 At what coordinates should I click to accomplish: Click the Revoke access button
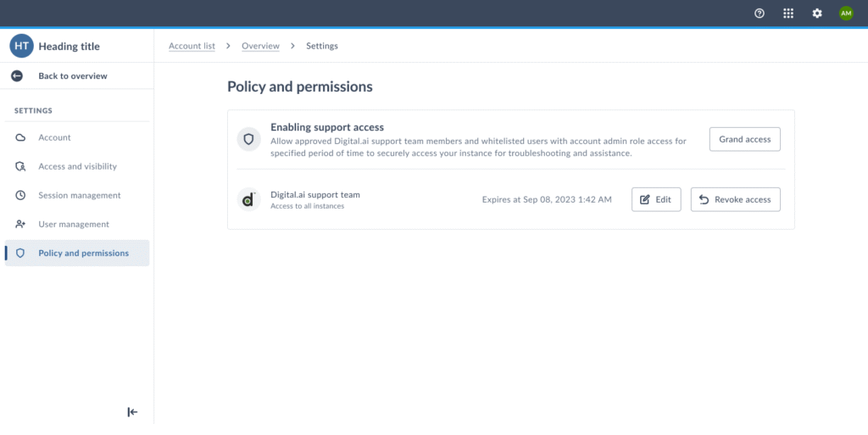(x=735, y=200)
